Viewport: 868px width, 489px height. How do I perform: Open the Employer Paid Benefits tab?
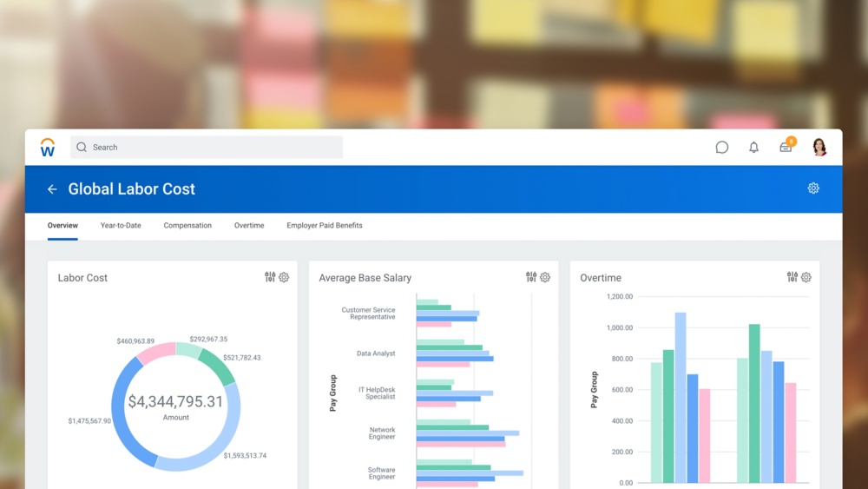[x=325, y=226]
